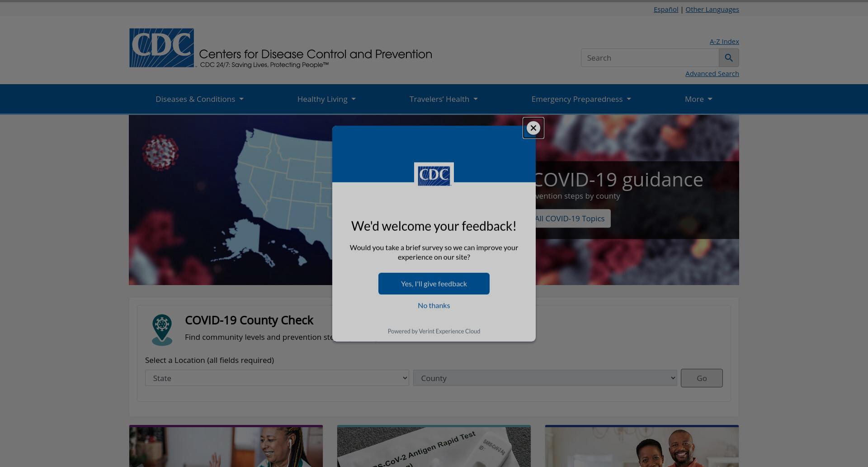Open All COVID-19 Topics button
The image size is (868, 467).
[x=572, y=219]
